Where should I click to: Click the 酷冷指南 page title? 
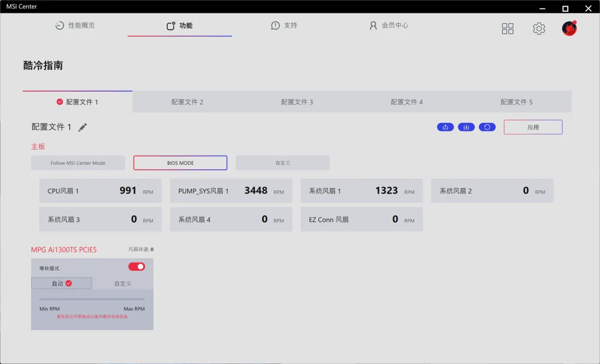coord(43,65)
